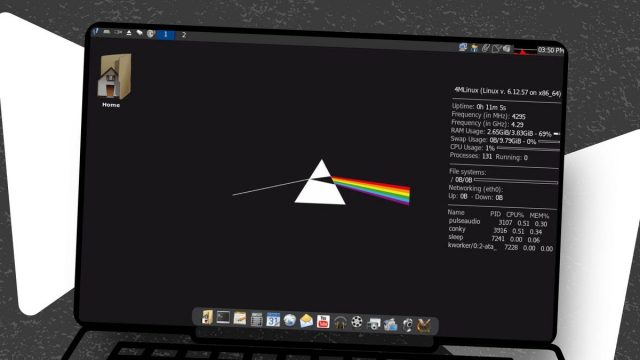
Task: Click the red CPU load graph
Action: 524,50
